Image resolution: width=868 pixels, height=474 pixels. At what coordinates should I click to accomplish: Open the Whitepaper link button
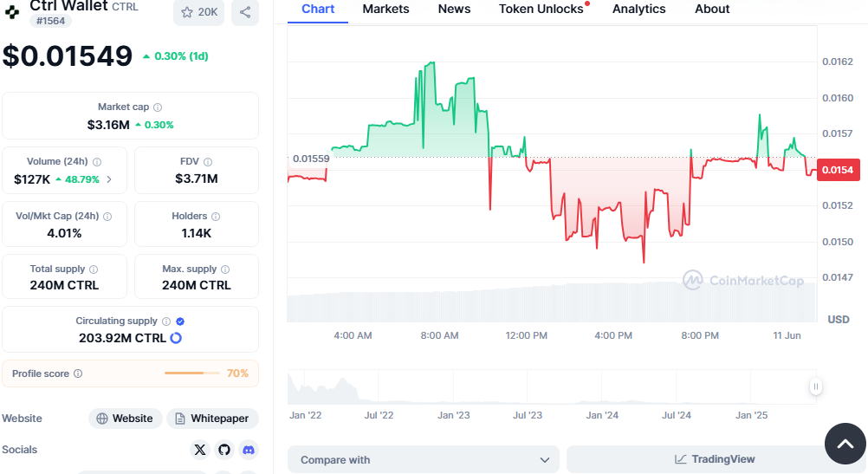tap(212, 419)
